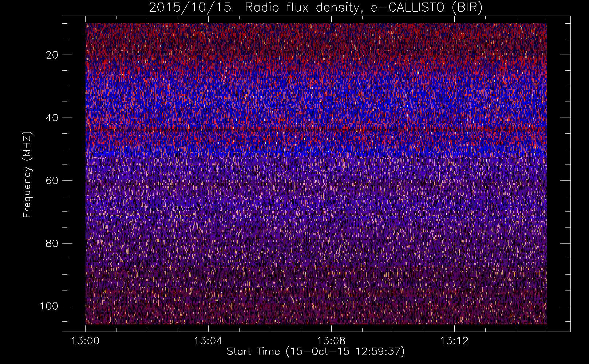
Task: Click the plot title 'Radio flux density, e-CALLISTO (BIR)'
Action: [x=363, y=8]
